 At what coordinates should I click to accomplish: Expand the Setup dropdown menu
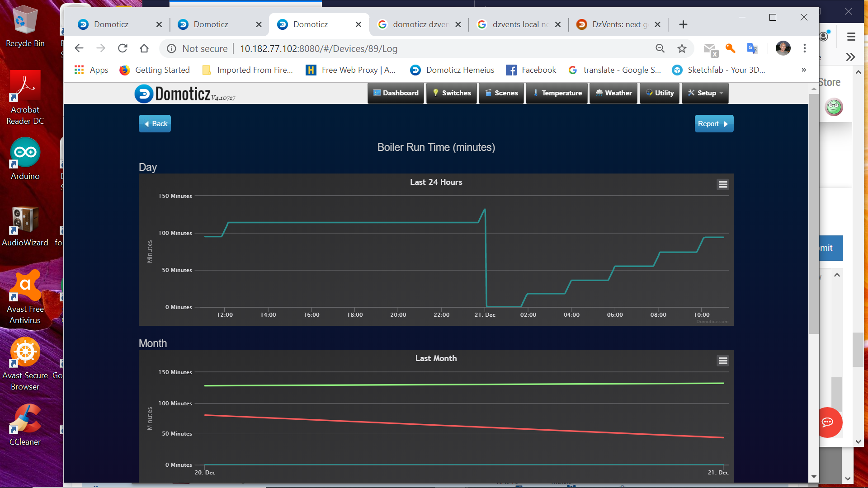[x=705, y=93]
